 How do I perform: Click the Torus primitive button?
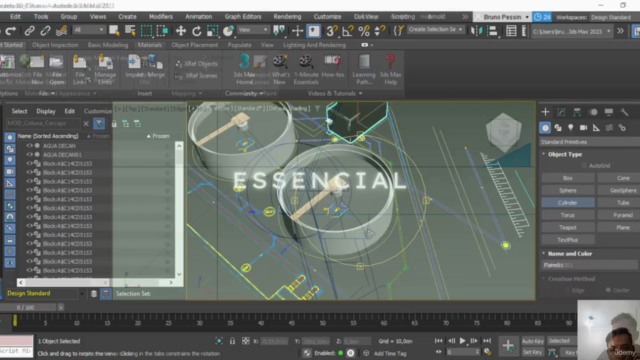[x=568, y=215]
